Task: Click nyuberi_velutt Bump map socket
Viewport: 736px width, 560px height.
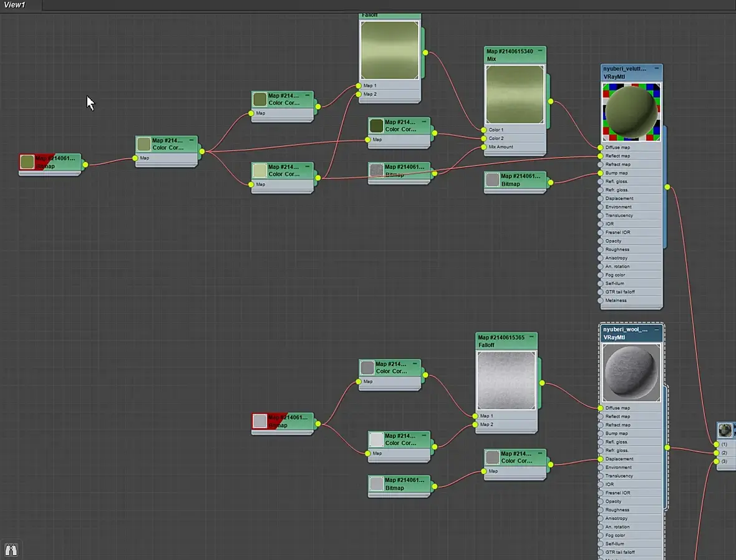Action: tap(601, 173)
